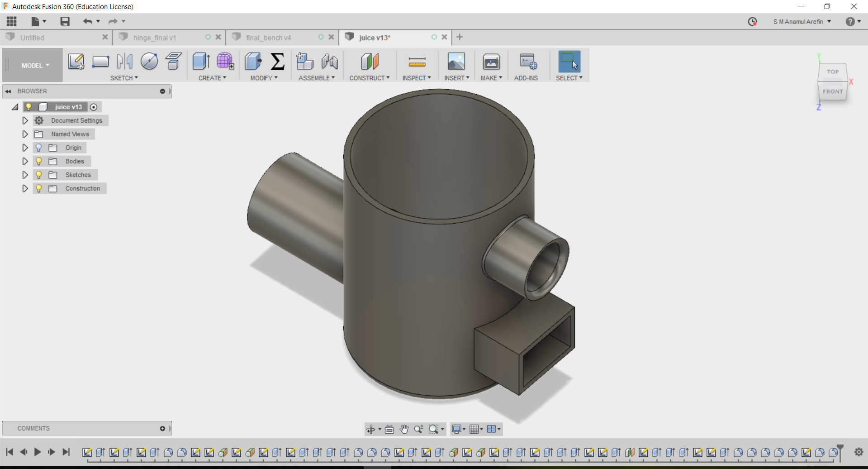Open the MODEL workspace dropdown

point(35,66)
